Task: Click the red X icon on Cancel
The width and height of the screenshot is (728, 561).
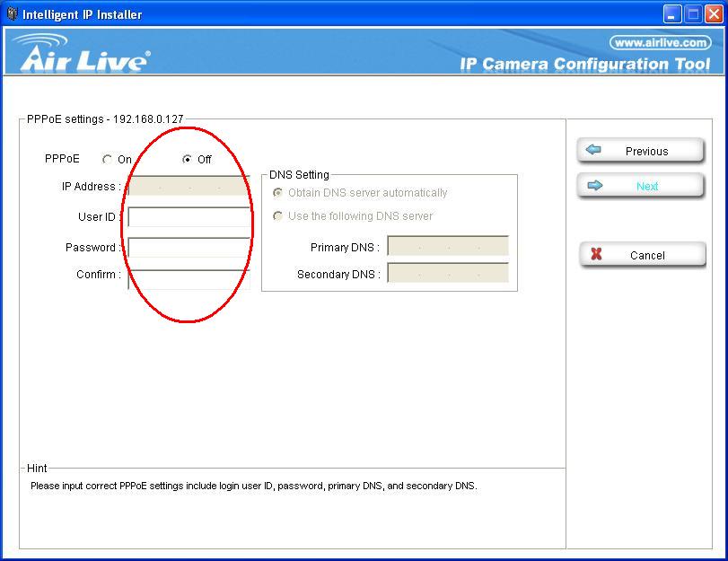Action: click(x=596, y=255)
